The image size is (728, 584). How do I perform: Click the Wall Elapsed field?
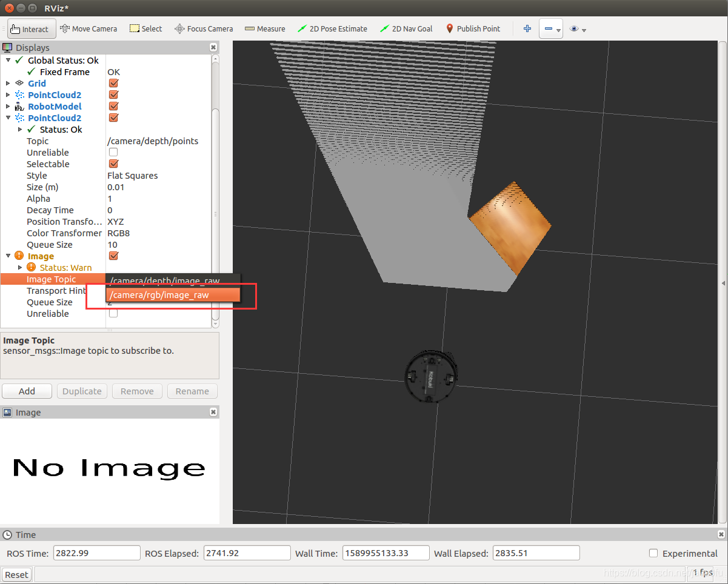pos(536,552)
